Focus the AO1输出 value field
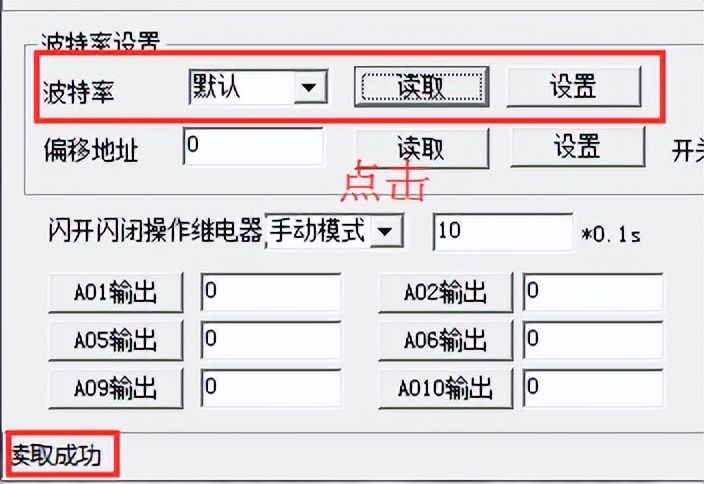 (x=271, y=292)
